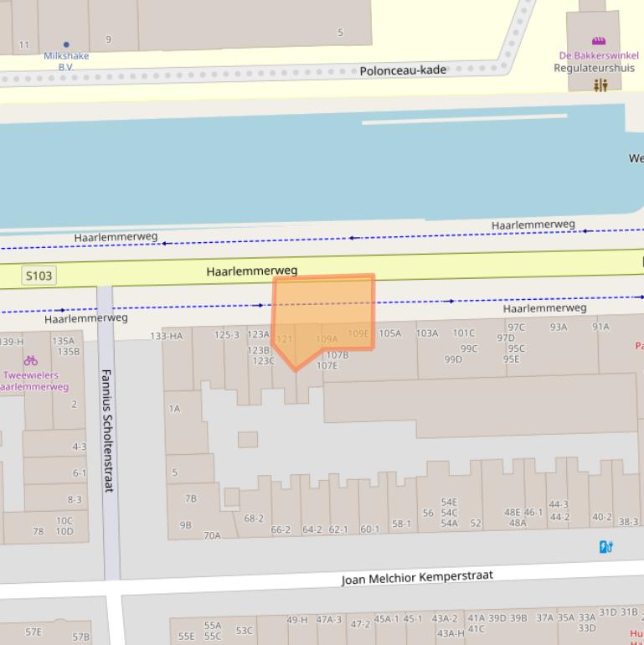The width and height of the screenshot is (644, 645).
Task: Select the Joan Melchior Kemperstraat label
Action: click(x=417, y=578)
